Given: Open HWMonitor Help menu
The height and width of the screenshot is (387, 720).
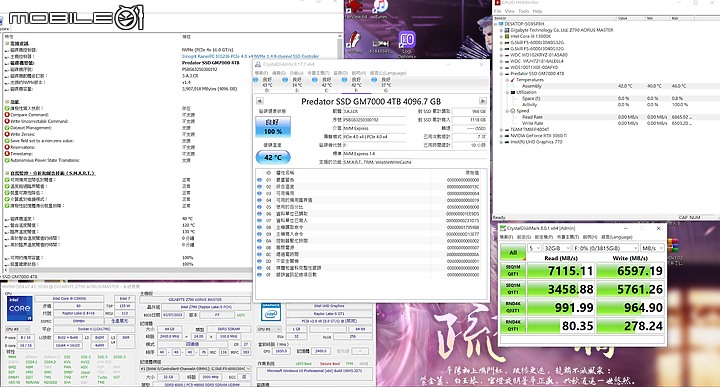Looking at the screenshot, I should [x=537, y=11].
